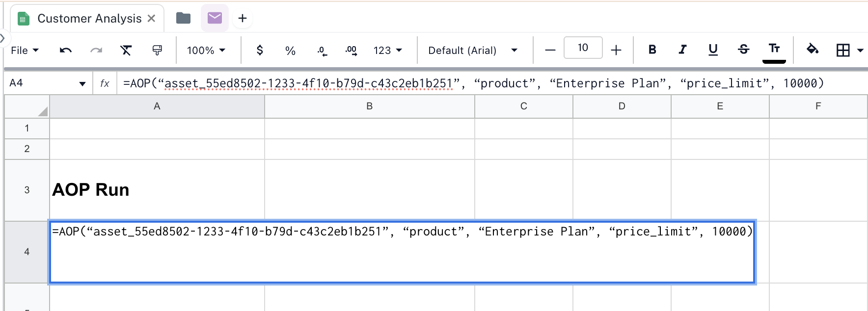
Task: Toggle bold formatting
Action: [x=652, y=50]
